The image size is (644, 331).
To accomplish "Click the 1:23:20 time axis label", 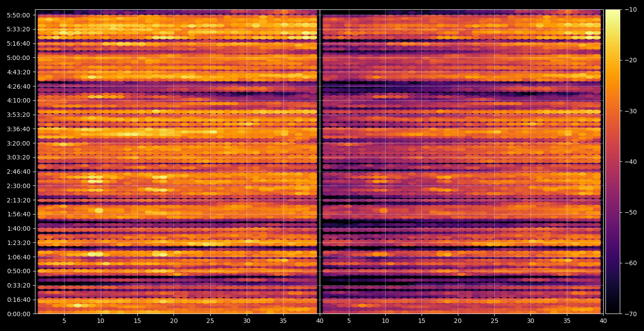I will [18, 243].
